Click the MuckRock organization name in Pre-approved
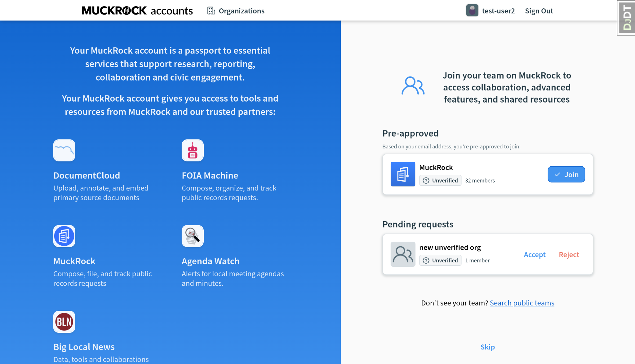This screenshot has height=364, width=635. point(436,167)
